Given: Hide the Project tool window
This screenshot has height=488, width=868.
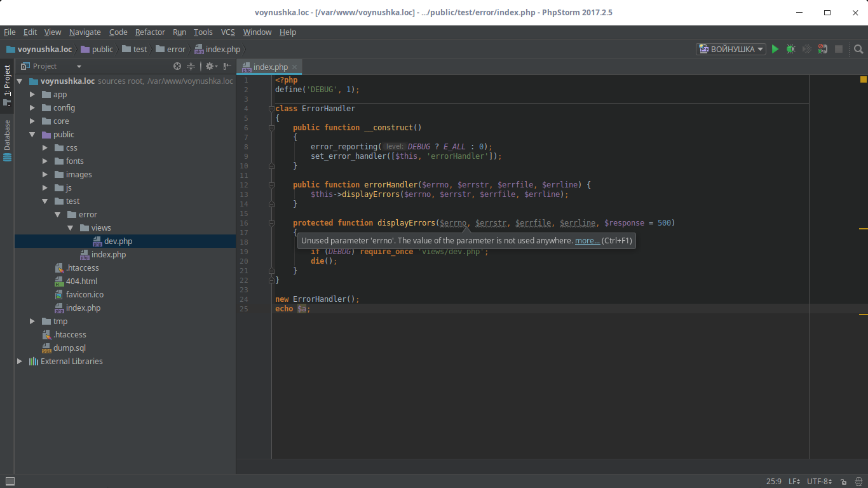Looking at the screenshot, I should 227,66.
